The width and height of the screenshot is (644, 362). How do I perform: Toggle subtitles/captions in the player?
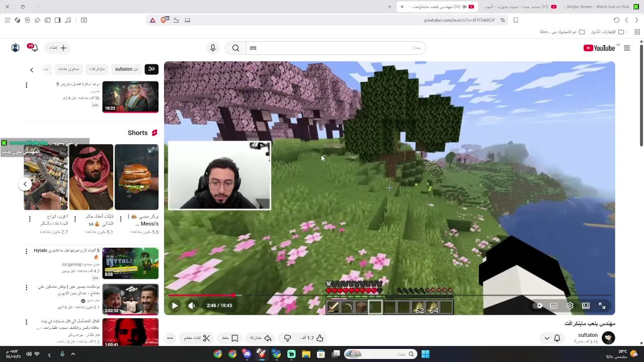554,305
